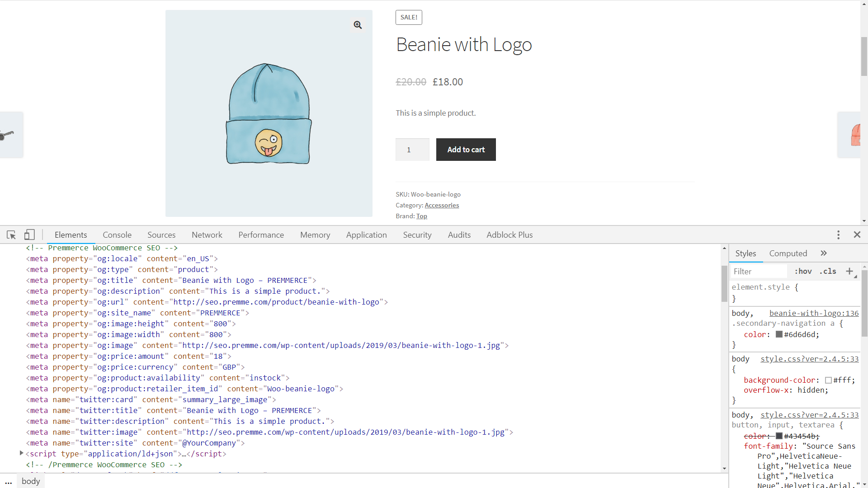Open style.css link for body, button, input rule
The image size is (868, 488).
click(x=809, y=415)
